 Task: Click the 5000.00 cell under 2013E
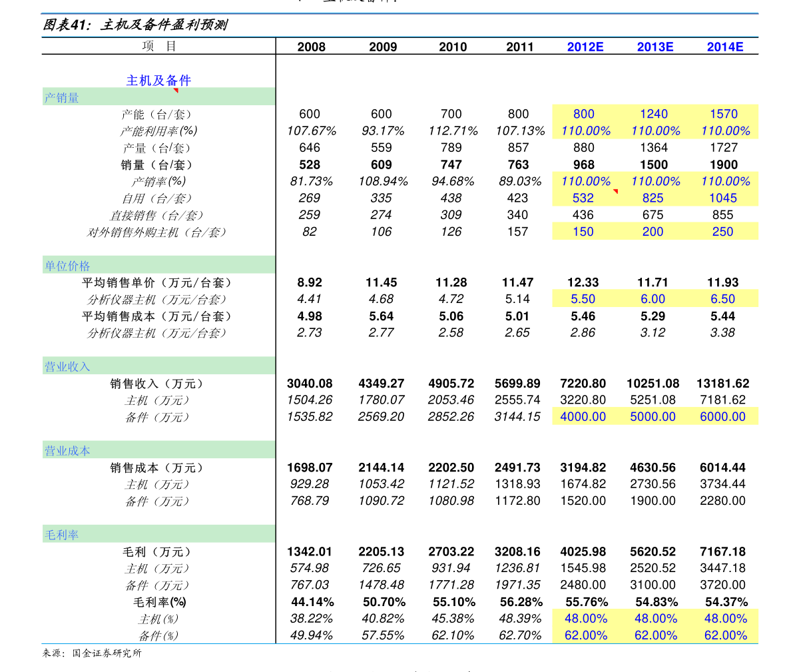click(x=653, y=416)
